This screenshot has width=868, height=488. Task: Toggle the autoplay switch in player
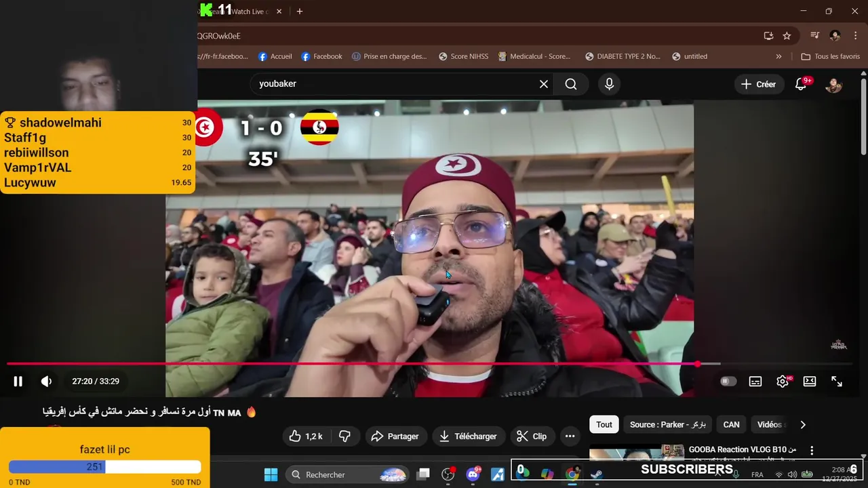(x=728, y=382)
